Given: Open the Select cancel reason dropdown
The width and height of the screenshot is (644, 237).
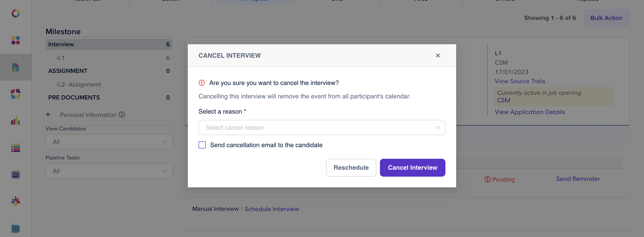Looking at the screenshot, I should tap(322, 127).
